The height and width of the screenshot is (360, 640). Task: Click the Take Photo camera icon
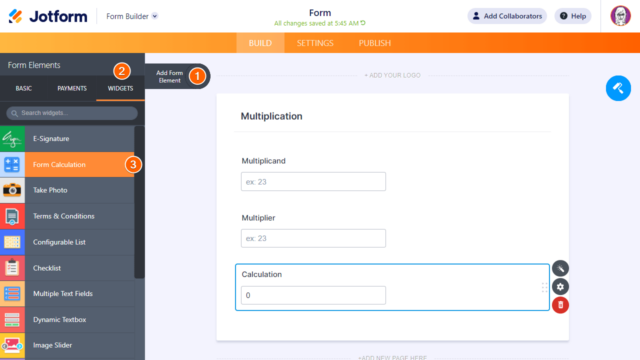click(12, 190)
